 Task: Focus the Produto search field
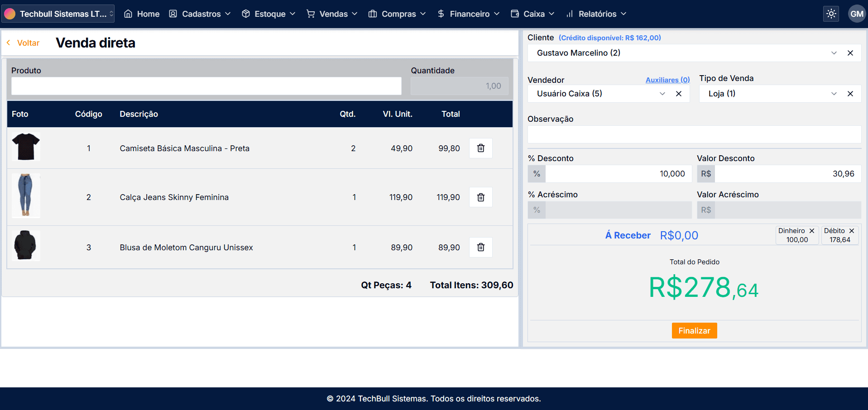(206, 86)
